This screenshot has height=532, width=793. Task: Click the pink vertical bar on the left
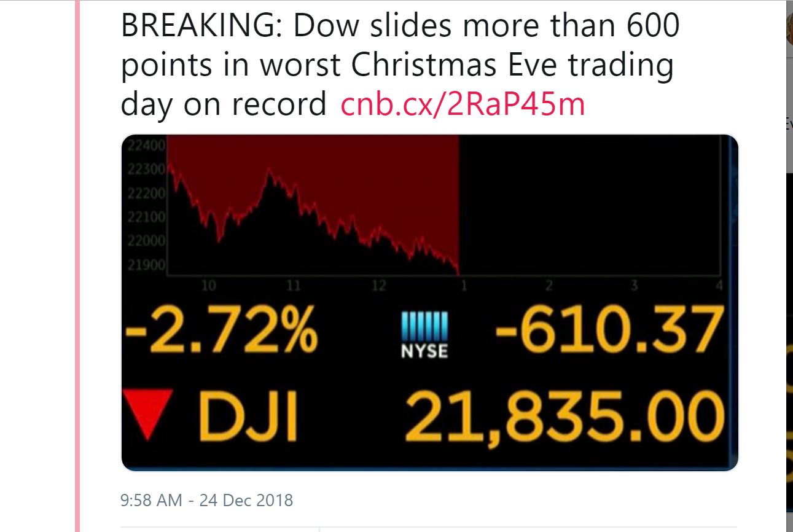pyautogui.click(x=77, y=266)
